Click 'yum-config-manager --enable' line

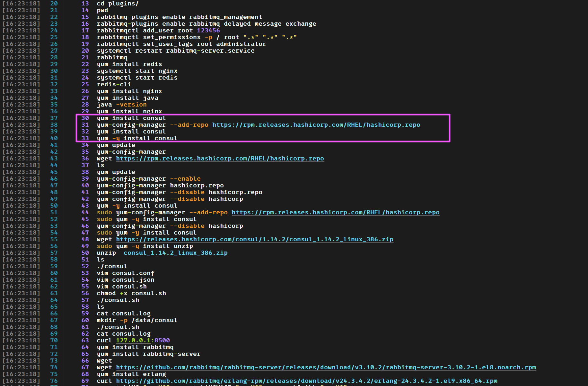point(149,179)
